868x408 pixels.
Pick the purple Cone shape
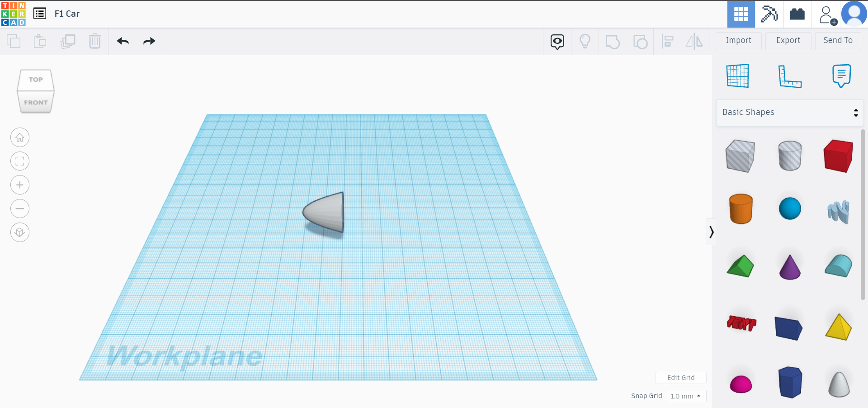790,267
